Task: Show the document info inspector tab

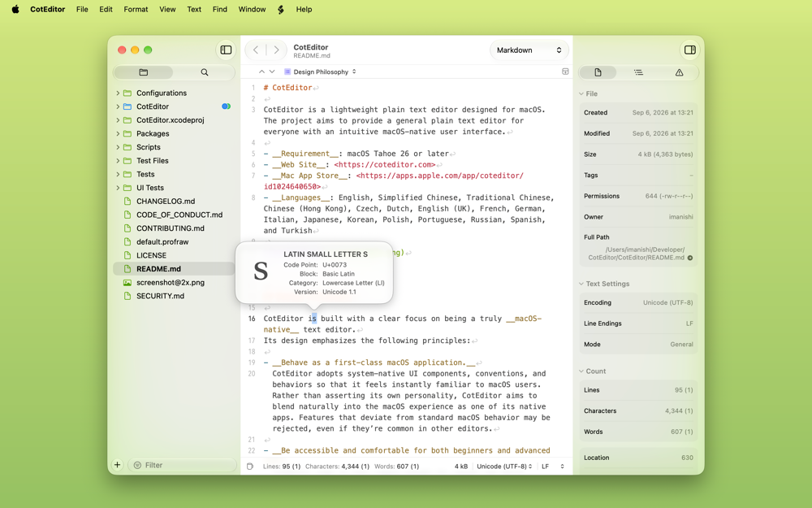Action: [598, 72]
